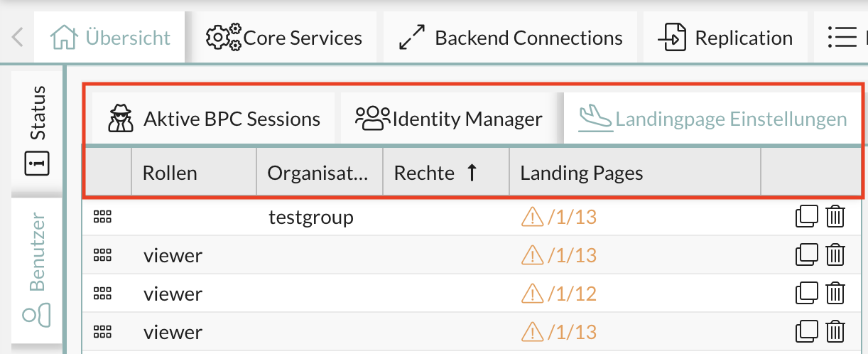Click drag handle icon of testgroup row
868x354 pixels.
[x=103, y=217]
